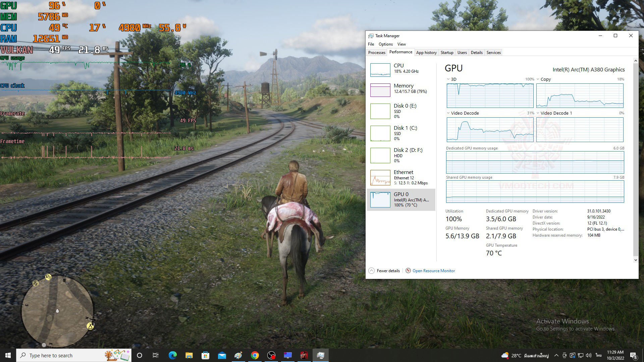Screen dimensions: 644x362
Task: Open the Microsoft Store taskbar icon
Action: [x=205, y=355]
